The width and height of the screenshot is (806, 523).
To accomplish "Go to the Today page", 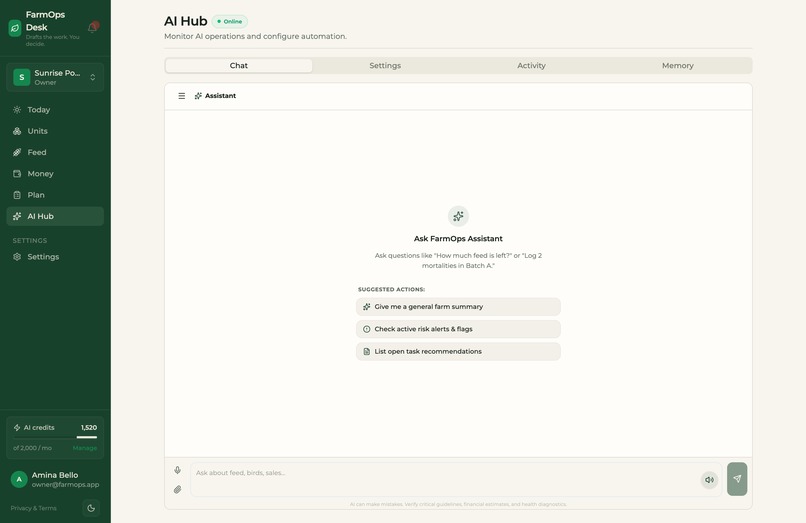I will tap(55, 110).
